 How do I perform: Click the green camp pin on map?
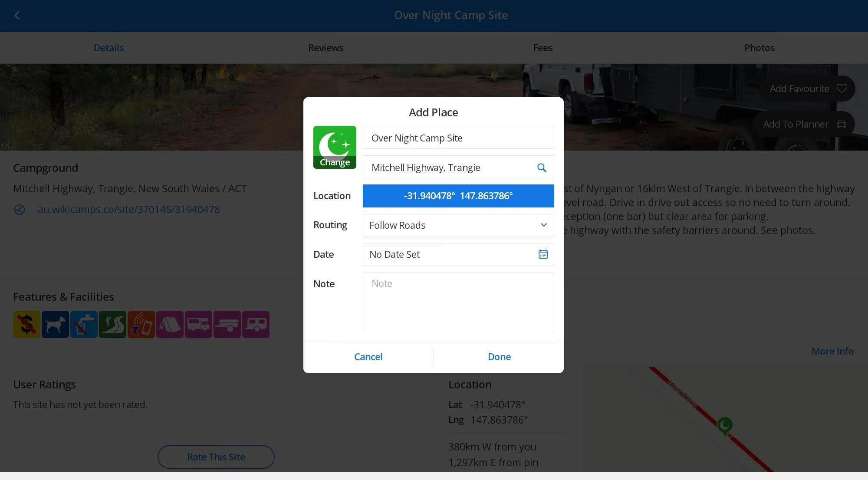[x=725, y=426]
